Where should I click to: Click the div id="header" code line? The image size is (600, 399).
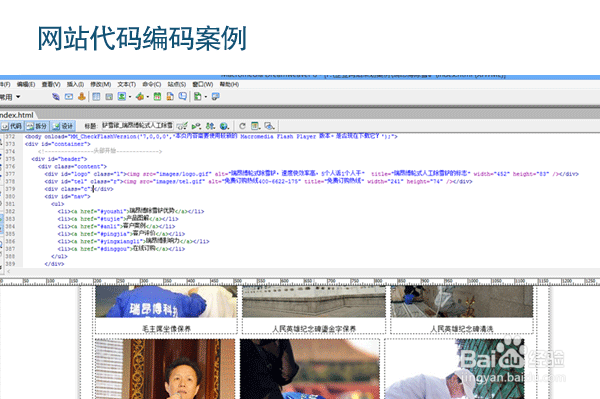click(x=59, y=159)
